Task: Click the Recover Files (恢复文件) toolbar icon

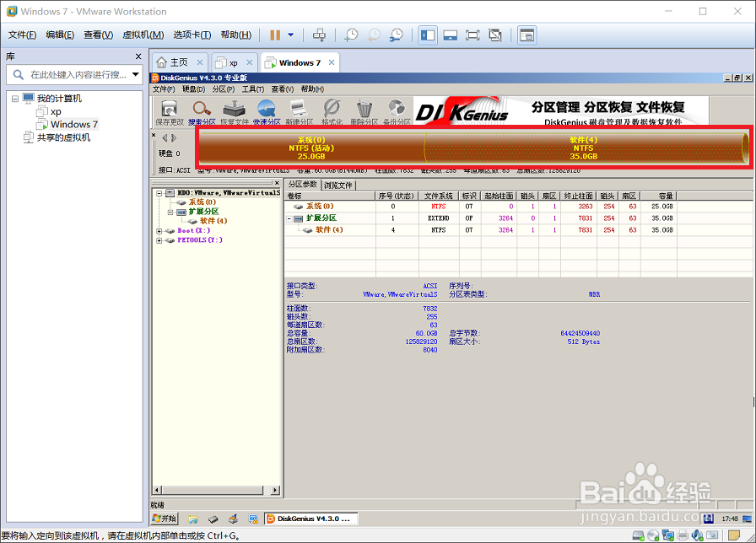Action: click(x=235, y=112)
